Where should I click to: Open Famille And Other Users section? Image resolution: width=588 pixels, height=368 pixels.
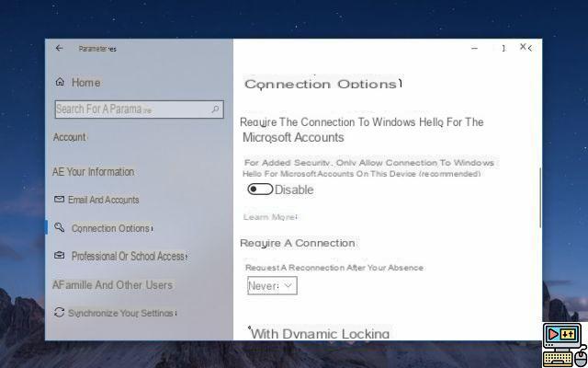click(x=112, y=285)
